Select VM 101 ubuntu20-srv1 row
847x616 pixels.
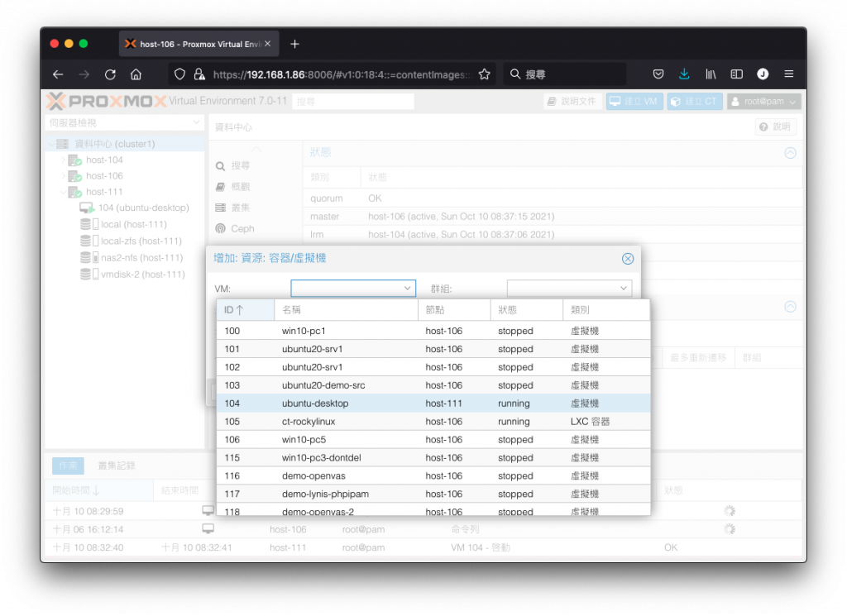tap(433, 349)
